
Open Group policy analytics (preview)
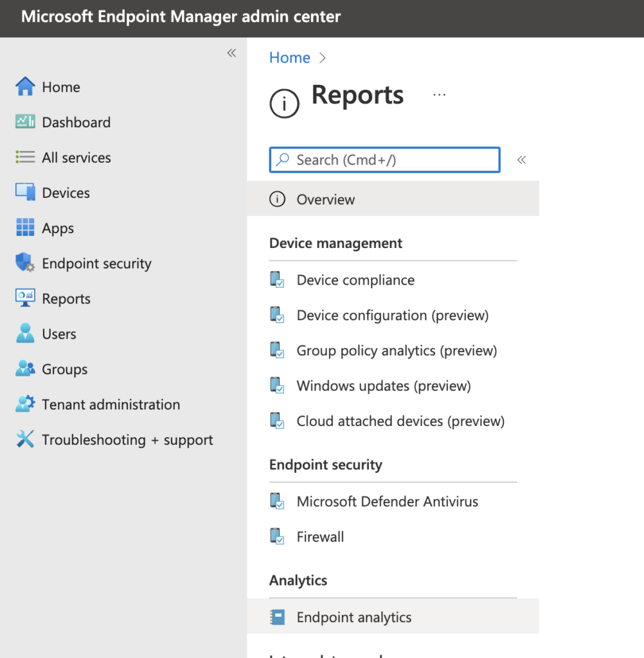coord(397,350)
